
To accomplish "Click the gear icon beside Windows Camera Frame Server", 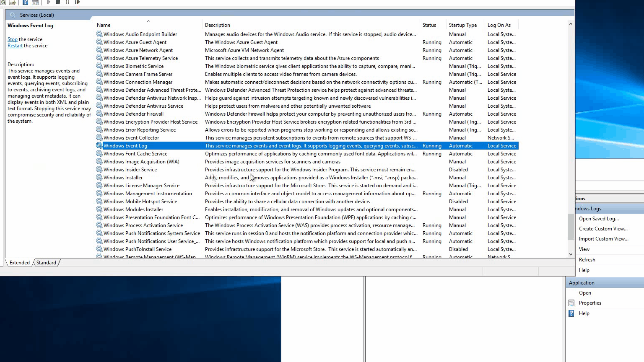I will (x=99, y=74).
